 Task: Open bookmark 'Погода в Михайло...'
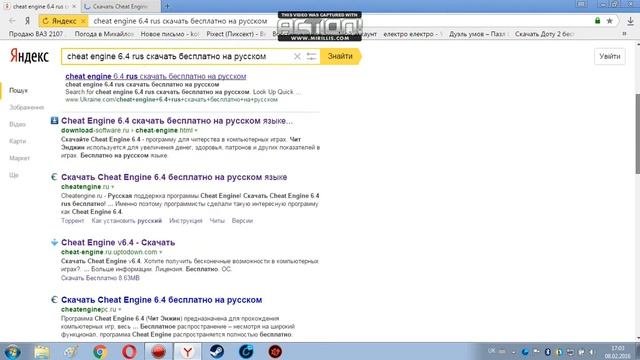coord(104,34)
